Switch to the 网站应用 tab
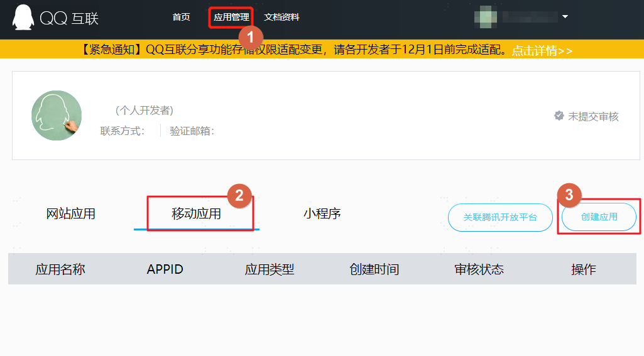 pos(70,213)
